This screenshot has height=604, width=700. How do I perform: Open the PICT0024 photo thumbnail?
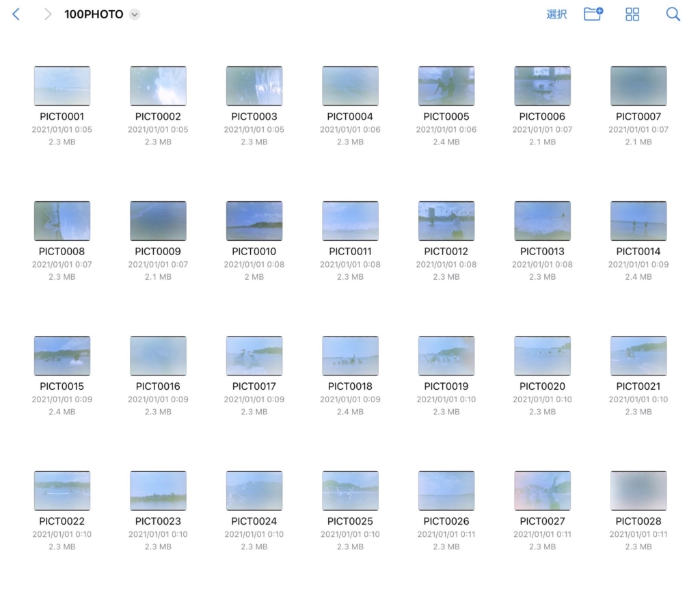tap(254, 490)
